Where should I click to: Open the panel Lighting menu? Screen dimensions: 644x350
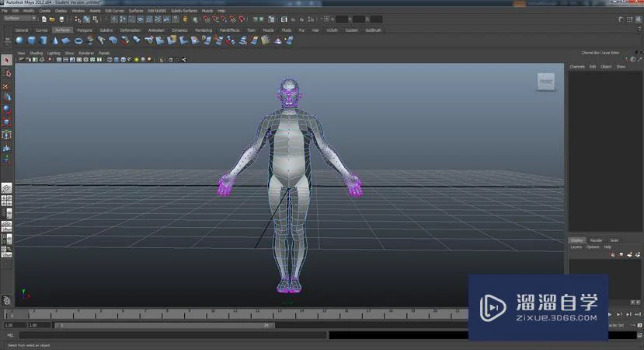54,53
